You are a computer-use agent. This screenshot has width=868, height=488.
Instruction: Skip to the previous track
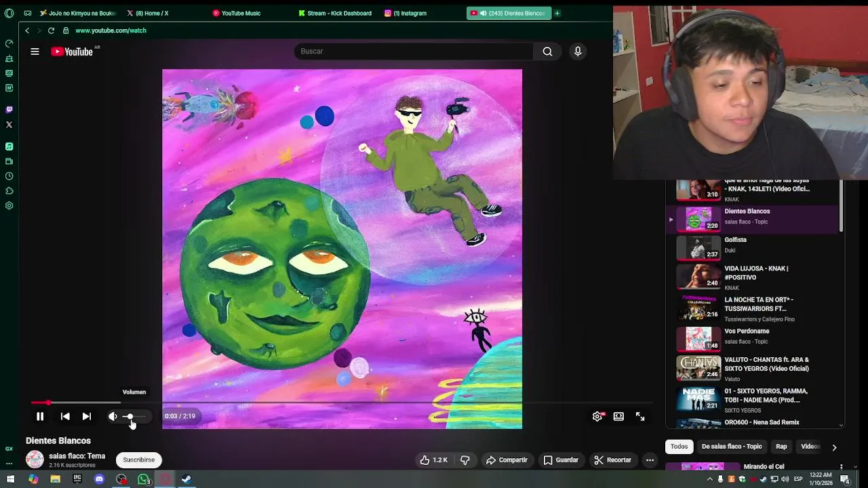click(x=65, y=417)
